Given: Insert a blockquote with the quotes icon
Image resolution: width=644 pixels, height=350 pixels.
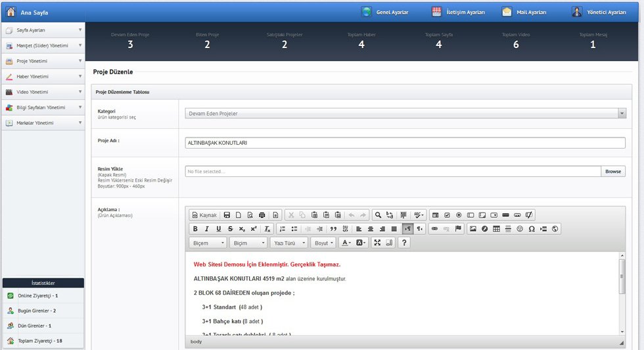Looking at the screenshot, I should coord(334,229).
